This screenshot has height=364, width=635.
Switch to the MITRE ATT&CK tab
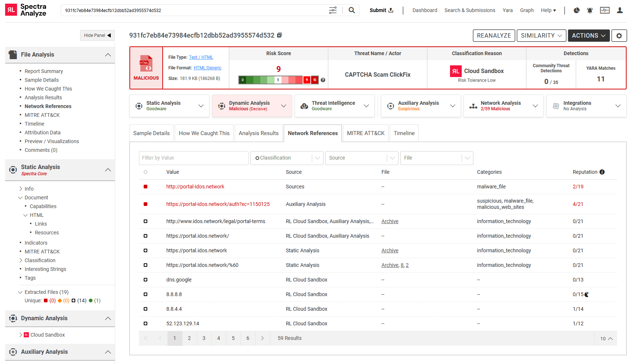click(365, 133)
